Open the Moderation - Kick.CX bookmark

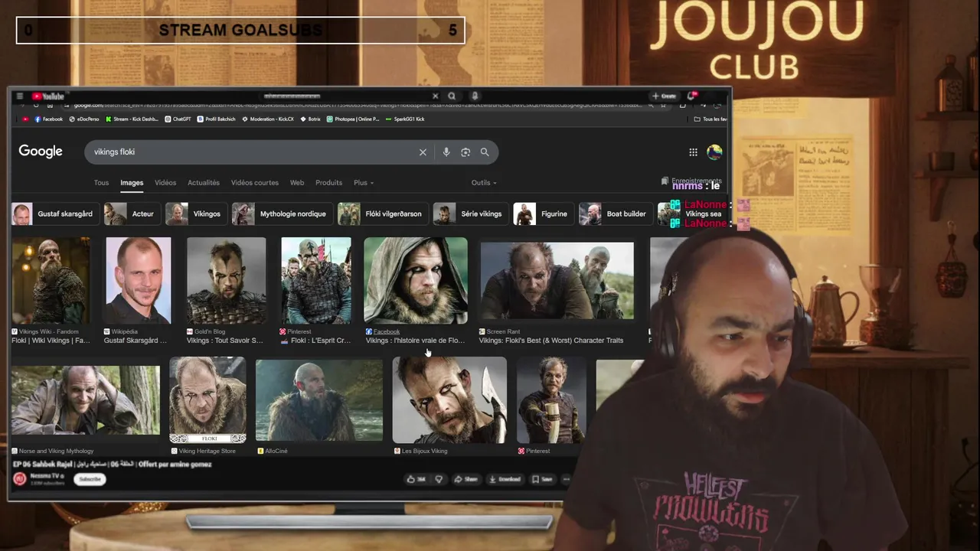[268, 119]
